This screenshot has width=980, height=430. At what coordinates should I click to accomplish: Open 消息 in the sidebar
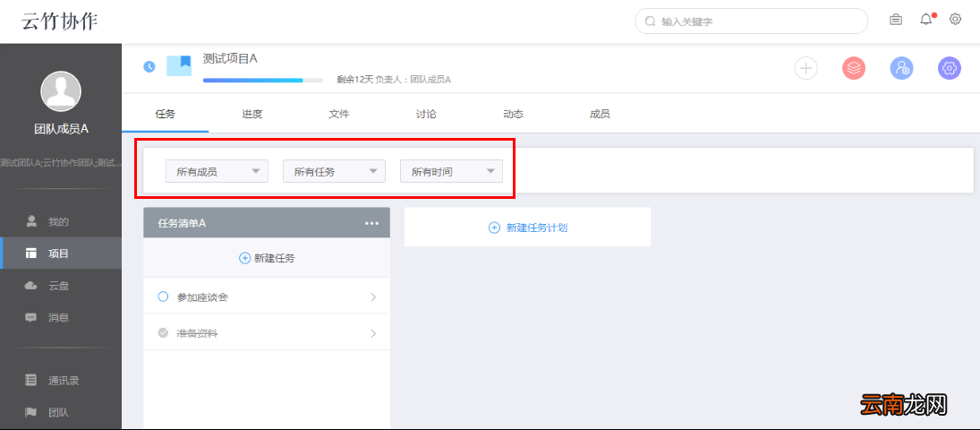point(61,317)
